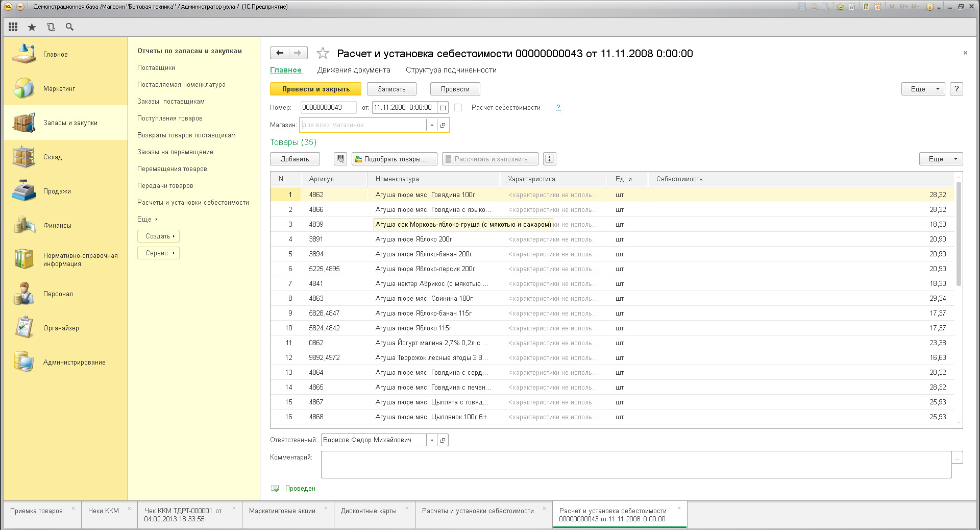Switch to Движения документа tab
980x530 pixels.
354,70
